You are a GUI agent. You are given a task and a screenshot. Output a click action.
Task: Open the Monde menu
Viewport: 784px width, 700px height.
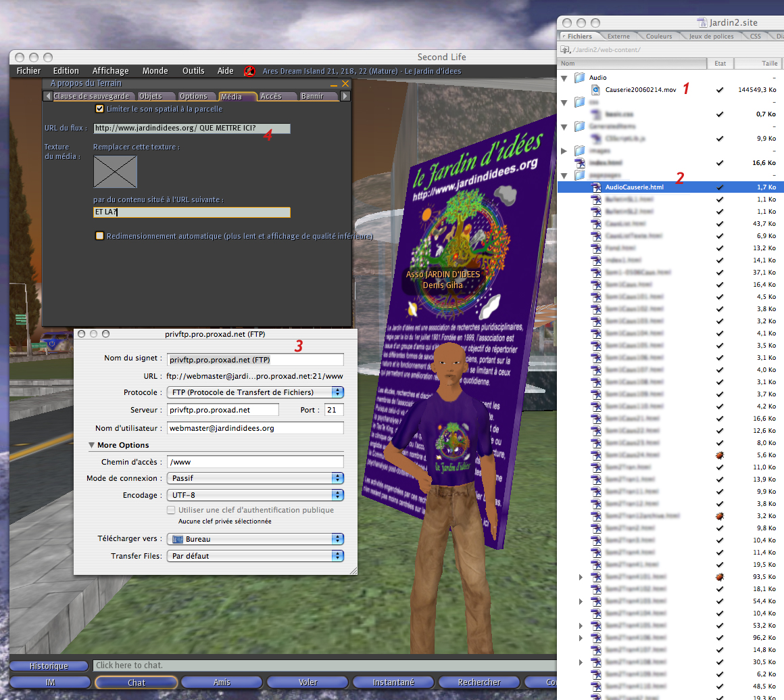(155, 71)
